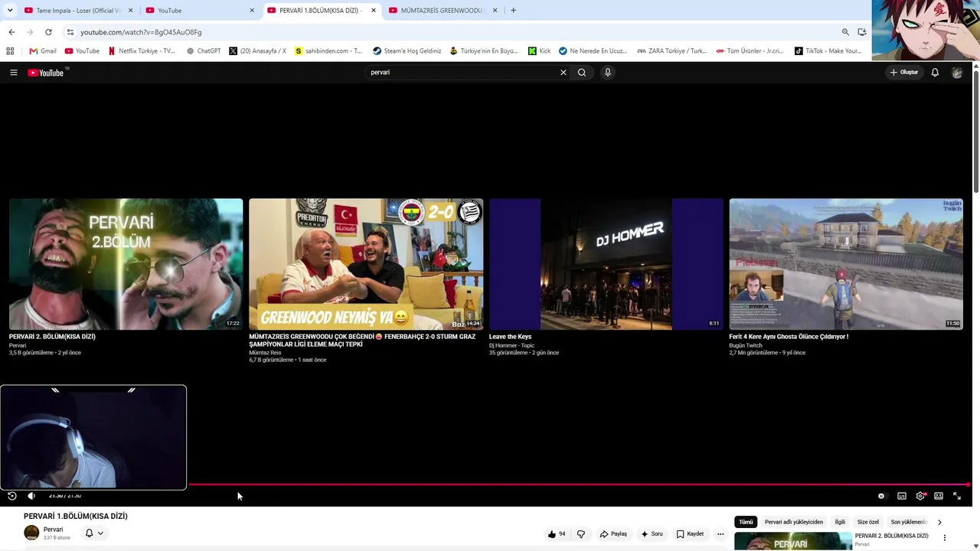Click the video progress bar
This screenshot has height=551, width=980.
[579, 484]
